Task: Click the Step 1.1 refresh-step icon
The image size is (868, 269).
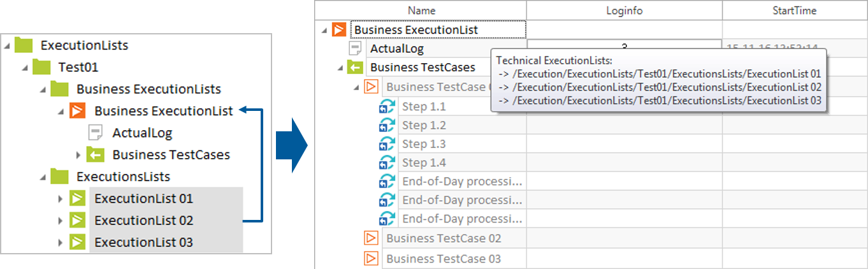Action: pyautogui.click(x=387, y=106)
